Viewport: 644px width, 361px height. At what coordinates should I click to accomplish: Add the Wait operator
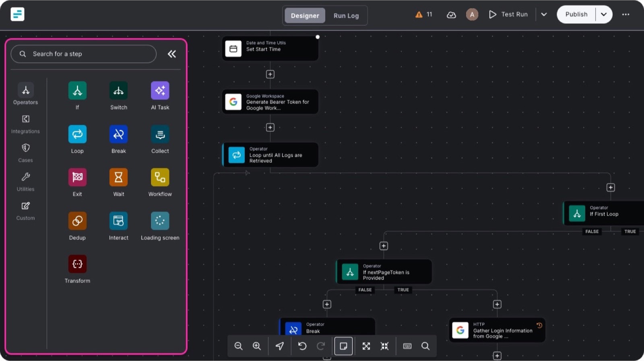coord(118,177)
